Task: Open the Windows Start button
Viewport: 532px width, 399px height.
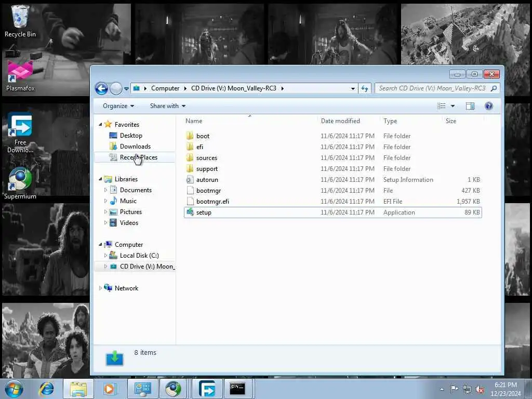Action: tap(14, 389)
